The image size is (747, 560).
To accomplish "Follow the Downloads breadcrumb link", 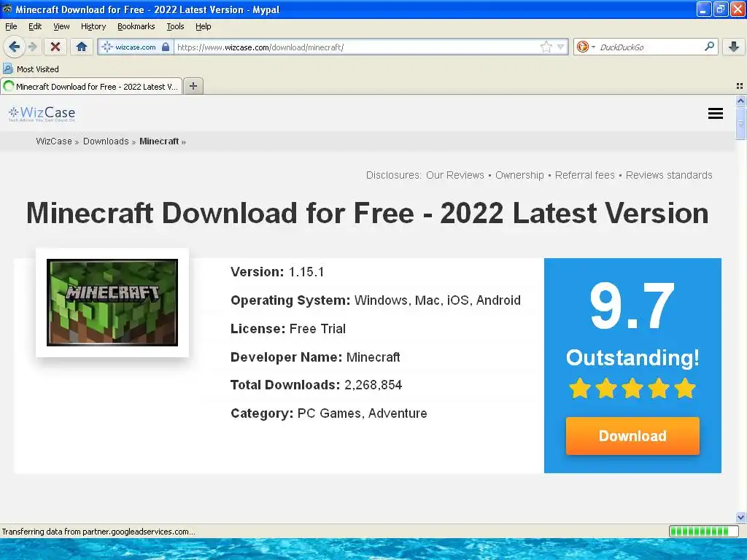I will (106, 141).
